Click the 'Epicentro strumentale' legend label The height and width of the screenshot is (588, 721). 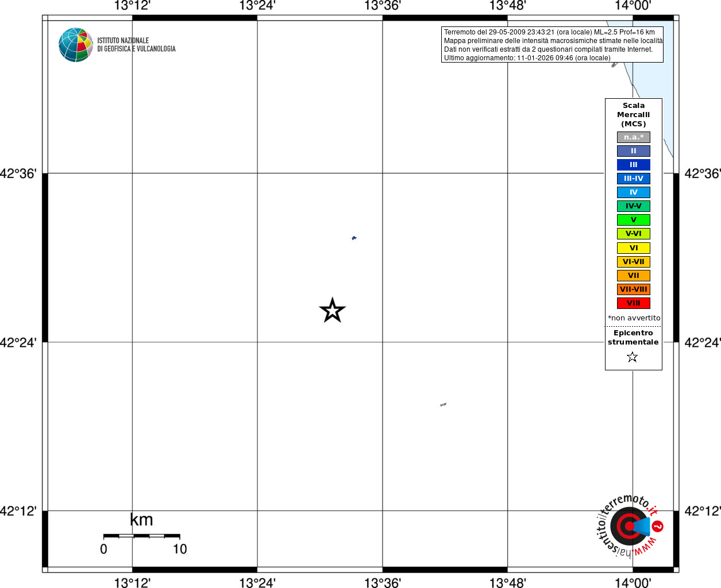click(x=633, y=338)
